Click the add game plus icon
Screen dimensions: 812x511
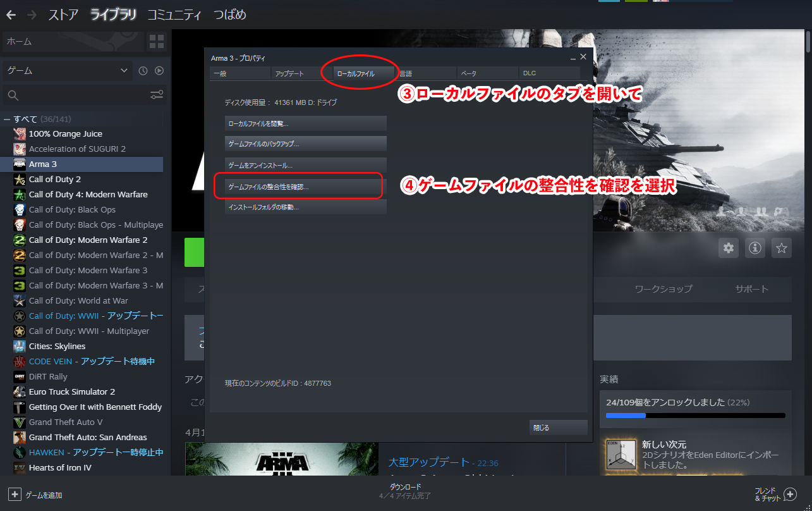(15, 495)
